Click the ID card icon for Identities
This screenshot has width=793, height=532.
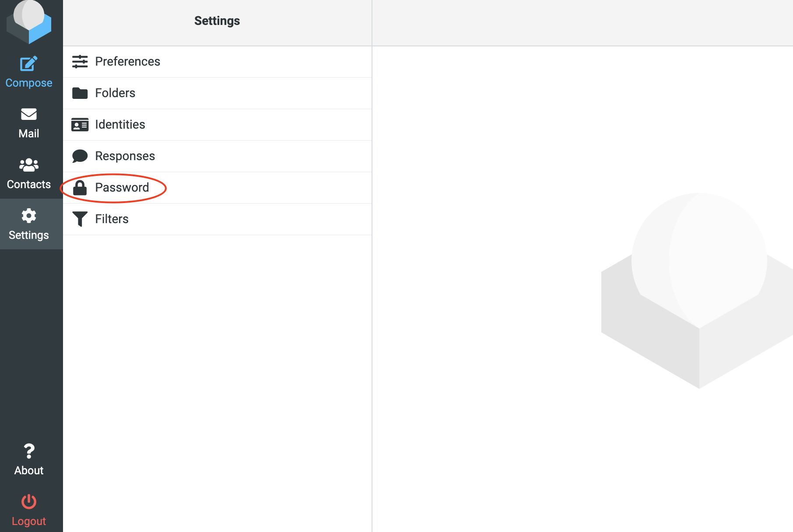point(80,124)
